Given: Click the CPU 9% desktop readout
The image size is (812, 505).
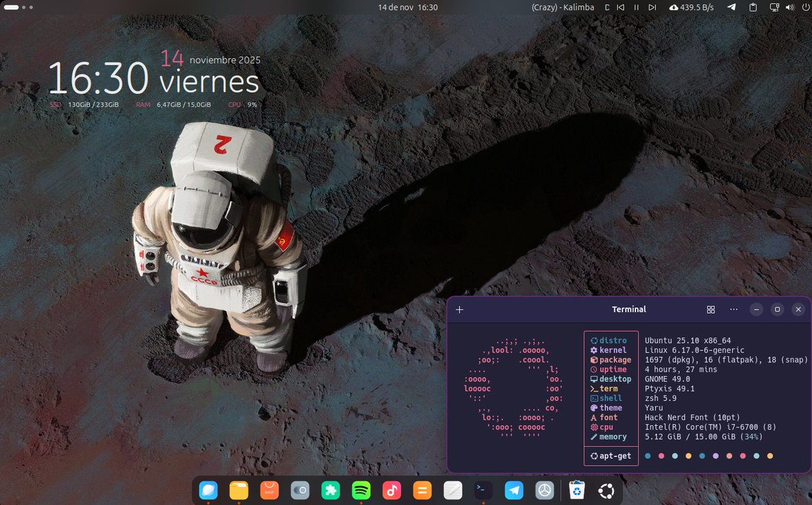Looking at the screenshot, I should 242,105.
